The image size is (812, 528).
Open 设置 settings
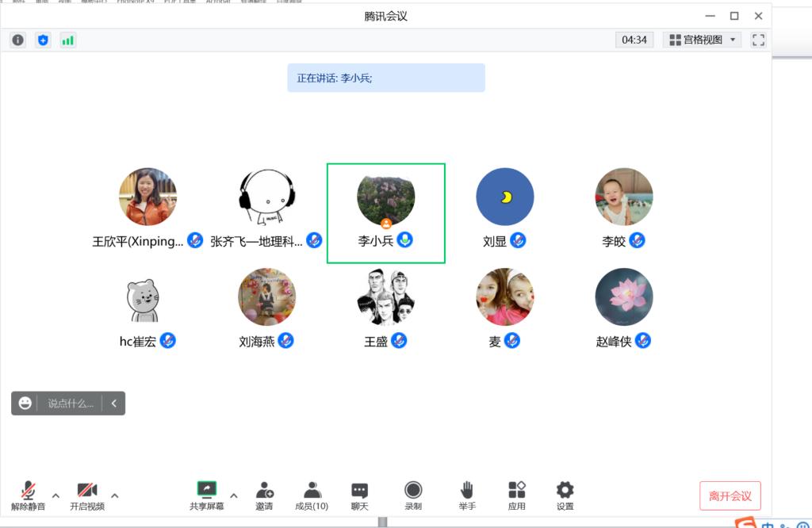(x=565, y=495)
